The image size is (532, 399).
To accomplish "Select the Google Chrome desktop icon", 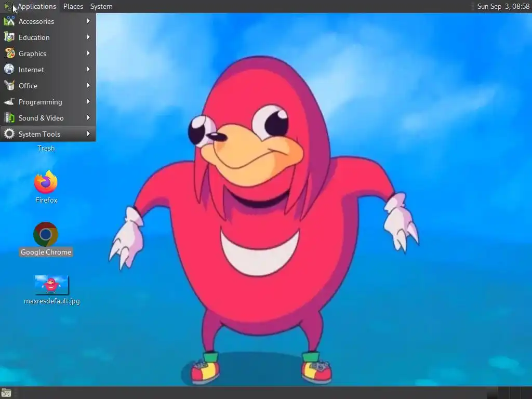I will pos(46,234).
